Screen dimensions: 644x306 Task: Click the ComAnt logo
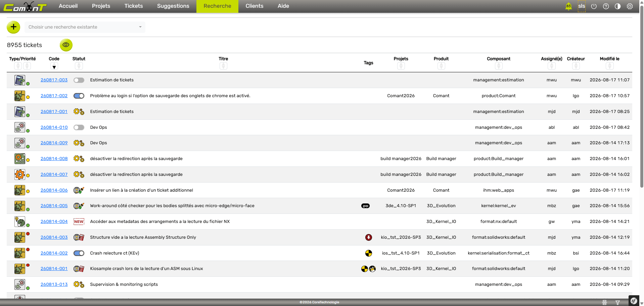coord(25,7)
